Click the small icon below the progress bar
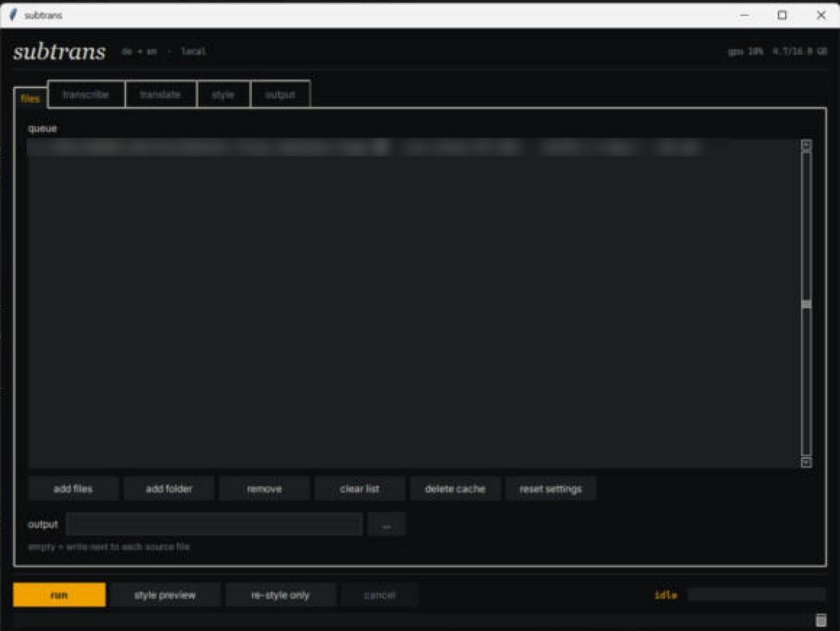 821,620
